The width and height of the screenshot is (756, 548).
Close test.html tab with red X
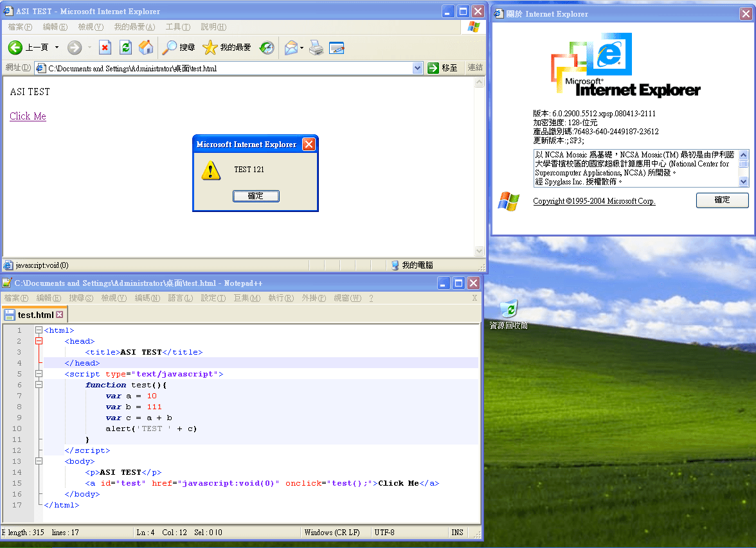[x=60, y=314]
